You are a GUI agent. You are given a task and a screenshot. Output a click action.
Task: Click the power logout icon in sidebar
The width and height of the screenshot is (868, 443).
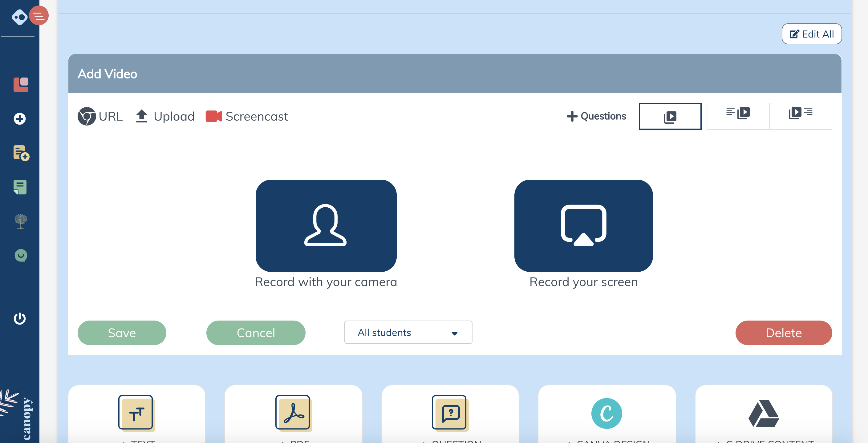[x=20, y=318]
